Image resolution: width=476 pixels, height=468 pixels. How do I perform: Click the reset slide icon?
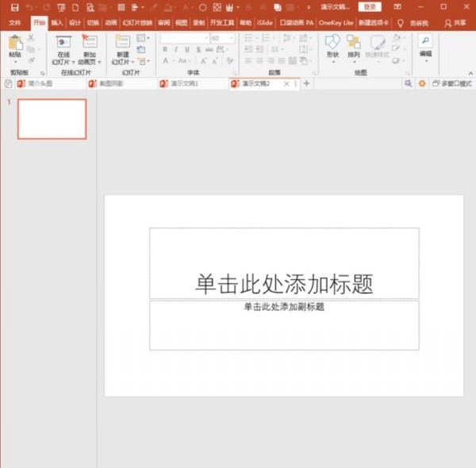tap(141, 49)
